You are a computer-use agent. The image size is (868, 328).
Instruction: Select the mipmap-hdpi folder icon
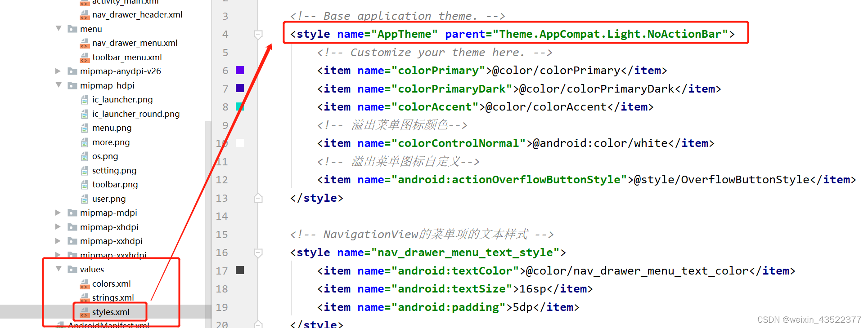(72, 85)
